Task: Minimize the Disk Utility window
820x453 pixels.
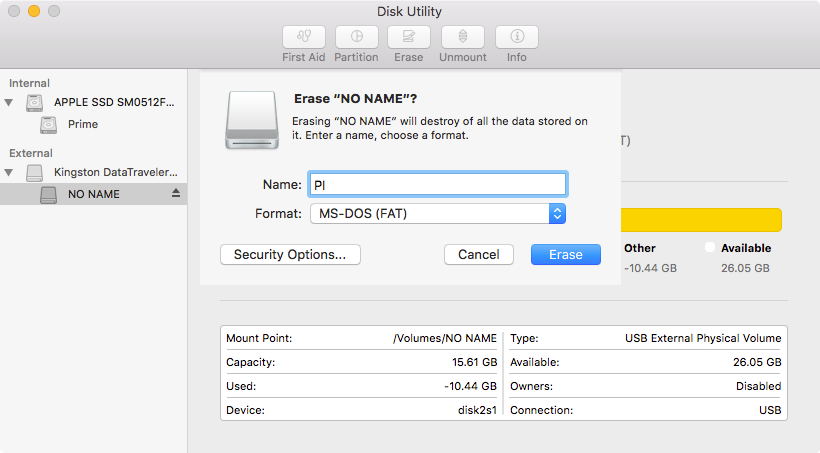Action: point(34,11)
